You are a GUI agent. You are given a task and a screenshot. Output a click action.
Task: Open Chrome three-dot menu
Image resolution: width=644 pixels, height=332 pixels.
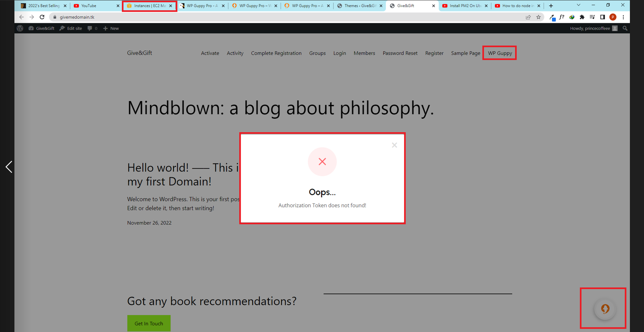coord(623,17)
